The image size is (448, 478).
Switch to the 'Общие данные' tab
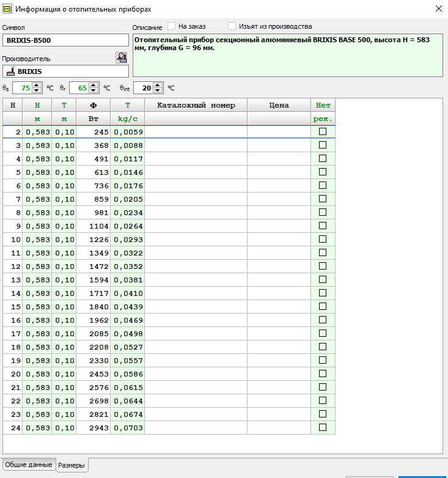(29, 465)
